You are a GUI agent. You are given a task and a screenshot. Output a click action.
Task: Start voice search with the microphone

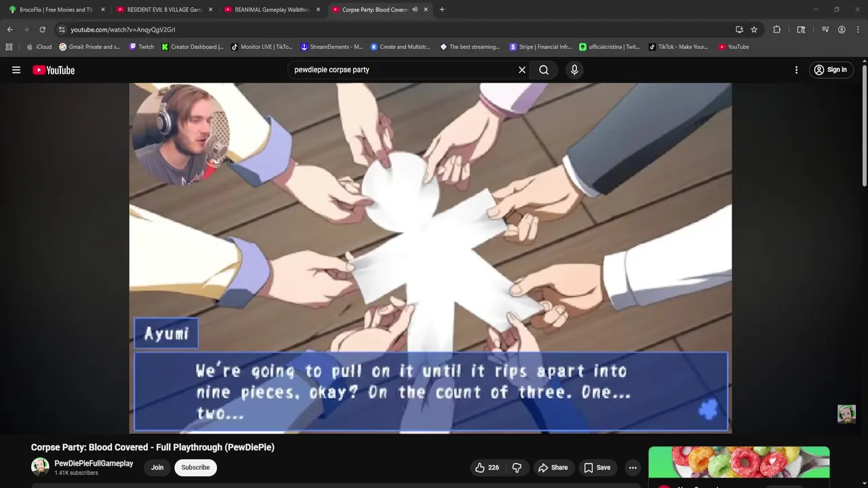(574, 70)
